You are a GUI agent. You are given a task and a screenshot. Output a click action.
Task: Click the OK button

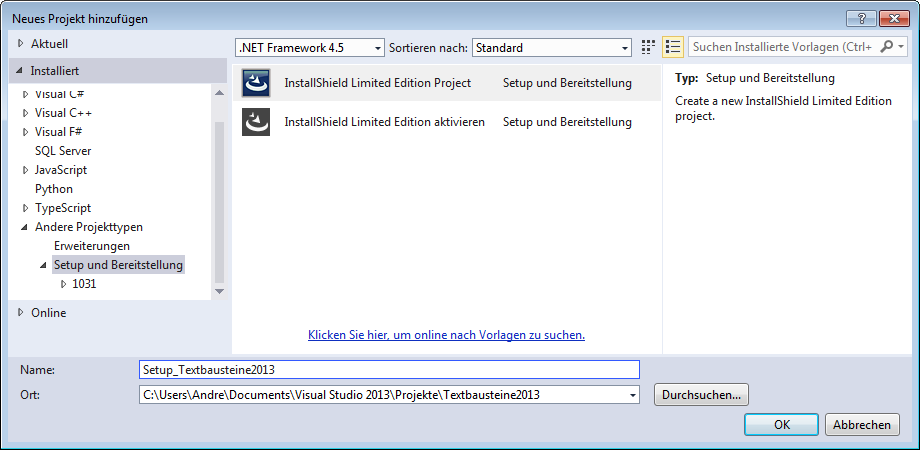tap(782, 425)
